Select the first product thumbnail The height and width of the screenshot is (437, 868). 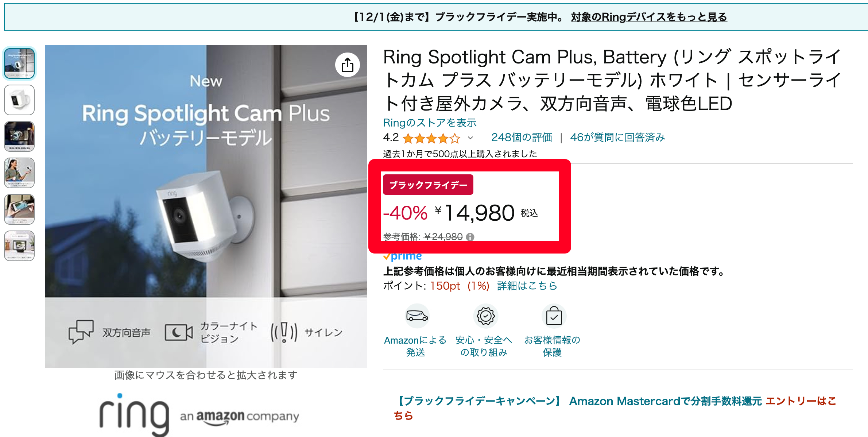[x=19, y=63]
